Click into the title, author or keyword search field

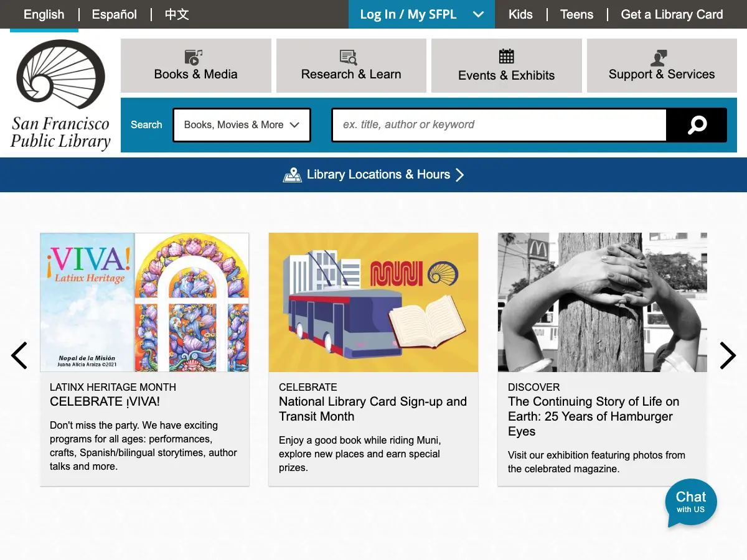pos(499,125)
